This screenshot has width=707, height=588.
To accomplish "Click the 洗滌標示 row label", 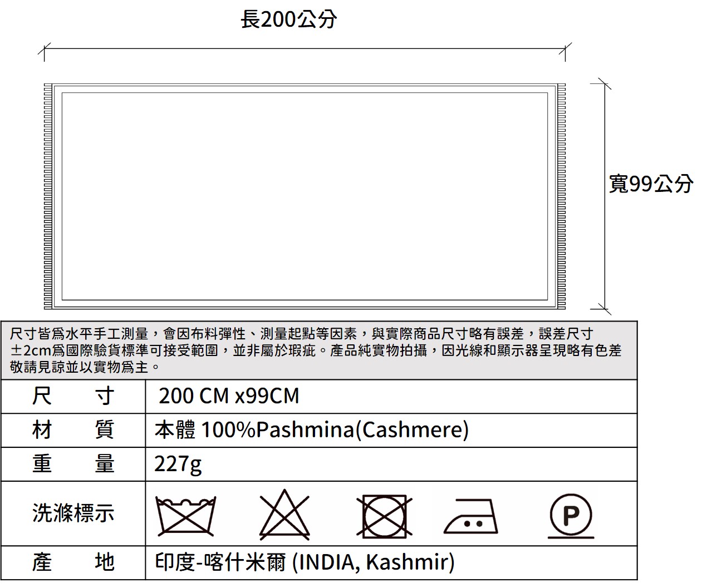I will coord(73,513).
